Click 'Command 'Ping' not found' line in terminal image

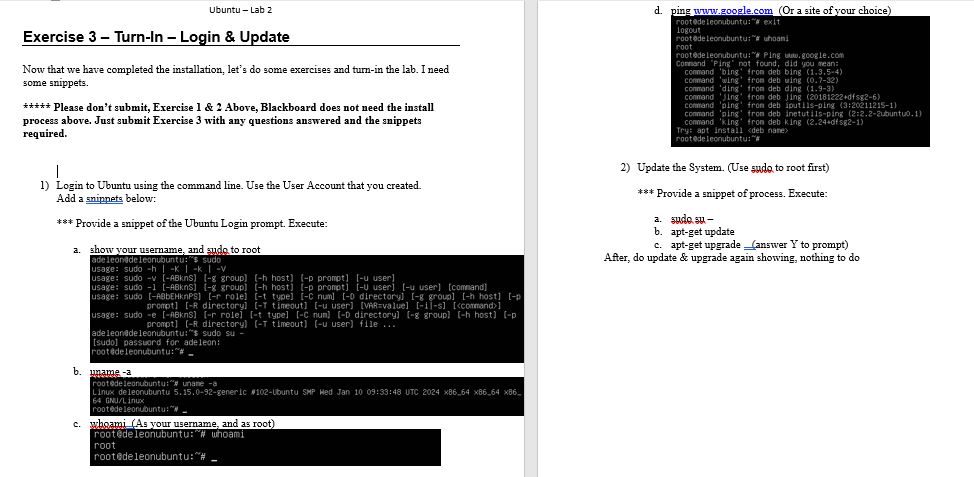click(757, 63)
